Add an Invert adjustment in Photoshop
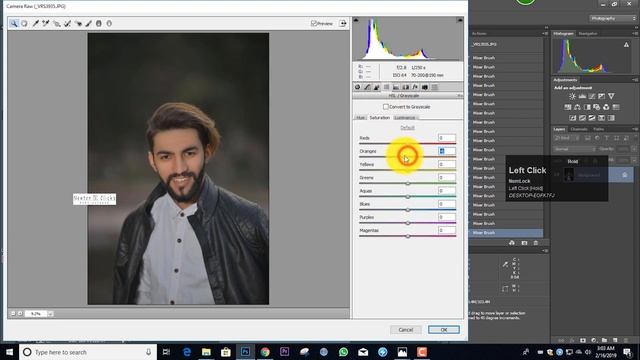 point(573,118)
